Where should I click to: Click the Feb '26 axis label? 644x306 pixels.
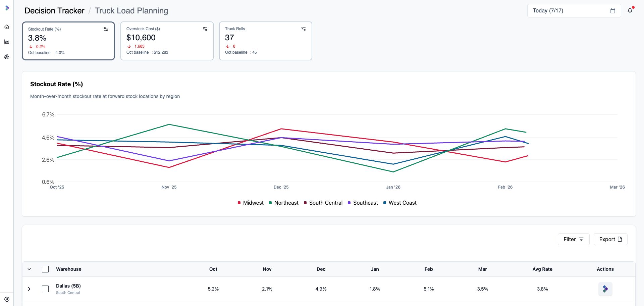click(505, 187)
